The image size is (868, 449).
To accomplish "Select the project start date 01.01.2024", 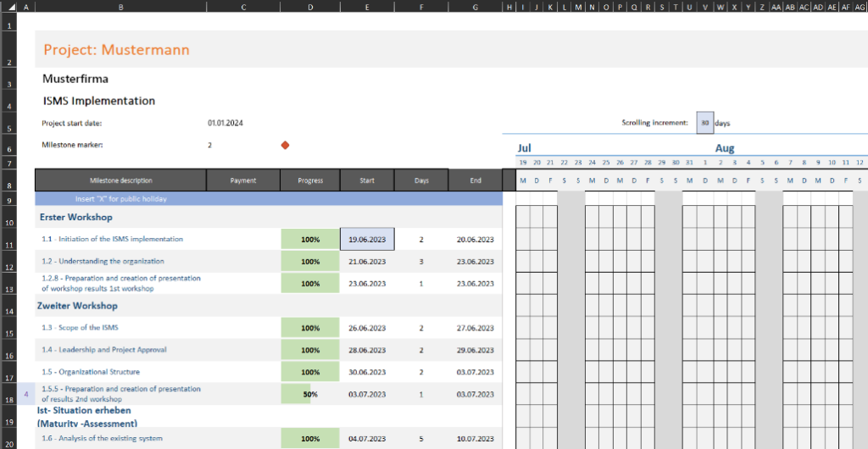I will [225, 123].
